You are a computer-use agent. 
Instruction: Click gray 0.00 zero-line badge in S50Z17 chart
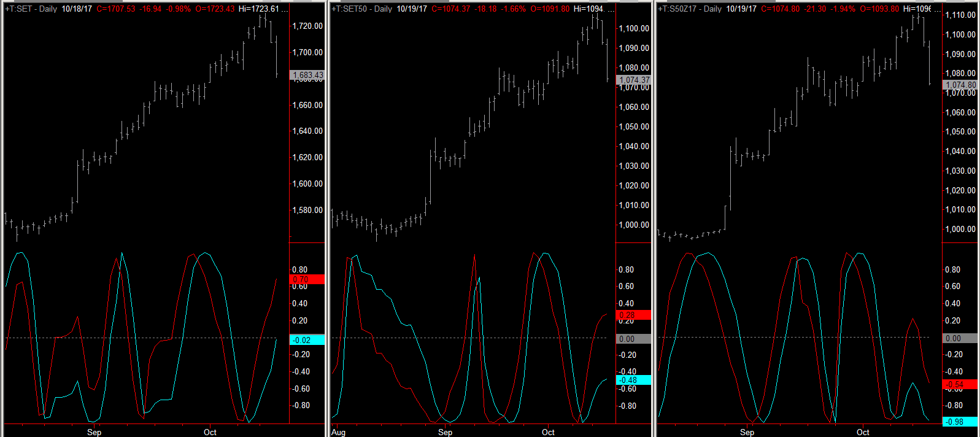pyautogui.click(x=960, y=338)
